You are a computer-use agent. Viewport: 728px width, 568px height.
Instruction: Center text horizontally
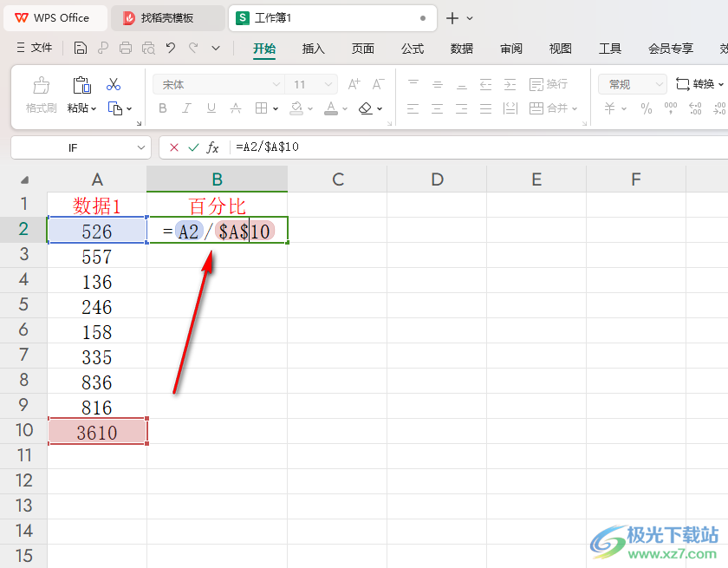click(438, 108)
